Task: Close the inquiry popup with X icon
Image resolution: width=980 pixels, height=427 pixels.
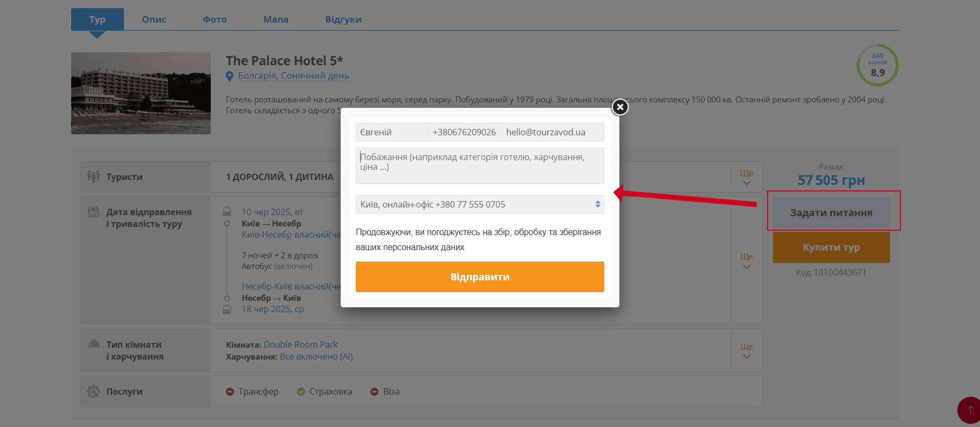Action: (620, 107)
